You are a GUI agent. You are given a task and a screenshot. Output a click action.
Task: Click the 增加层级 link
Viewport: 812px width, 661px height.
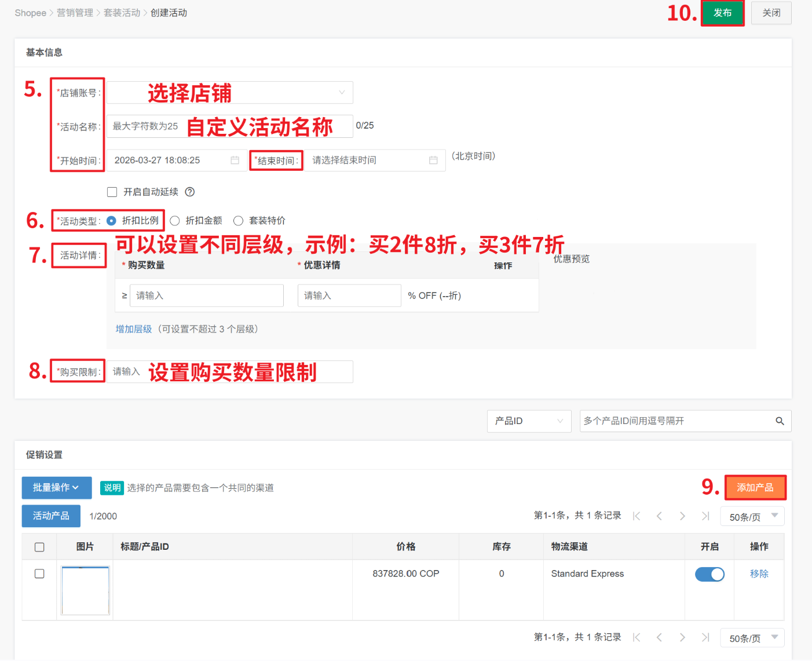(x=134, y=329)
